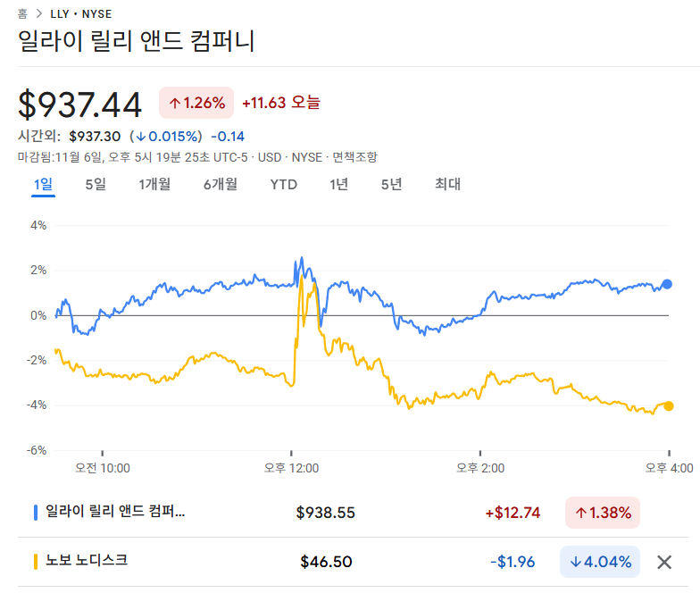Go to 홈 breadcrumb link
The image size is (700, 593).
(22, 14)
